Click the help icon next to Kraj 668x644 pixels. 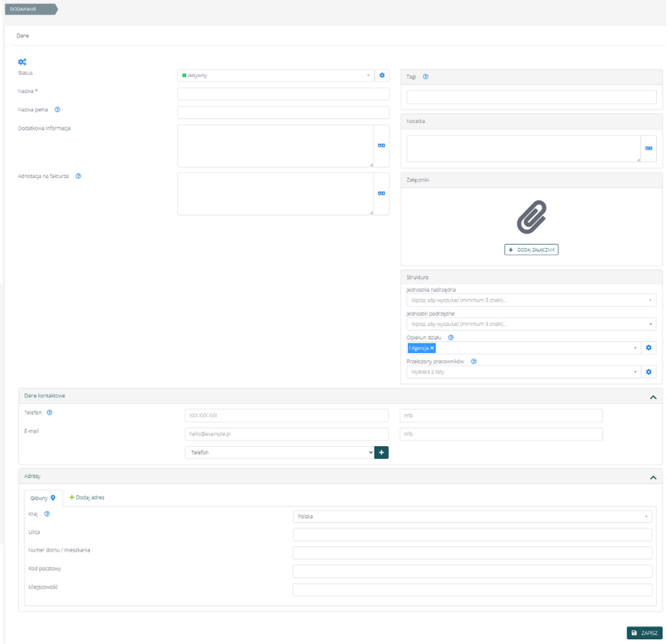click(x=47, y=514)
